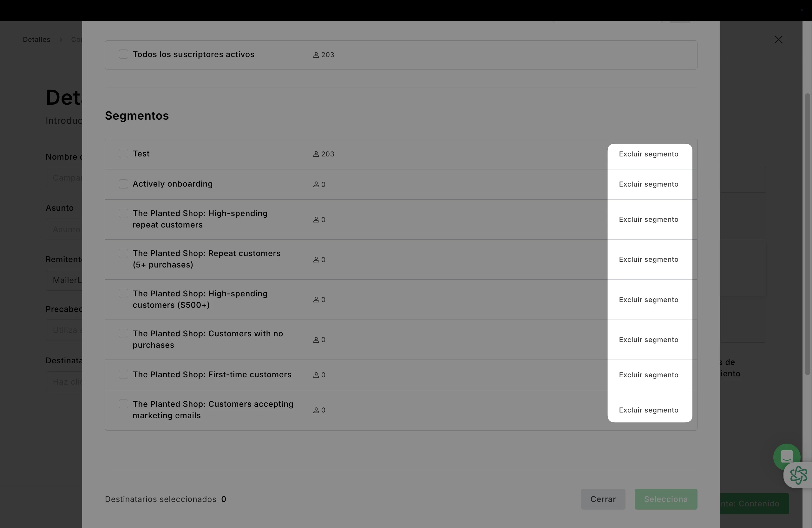Viewport: 812px width, 528px height.
Task: Check Customers accepting marketing emails checkbox
Action: coord(123,404)
